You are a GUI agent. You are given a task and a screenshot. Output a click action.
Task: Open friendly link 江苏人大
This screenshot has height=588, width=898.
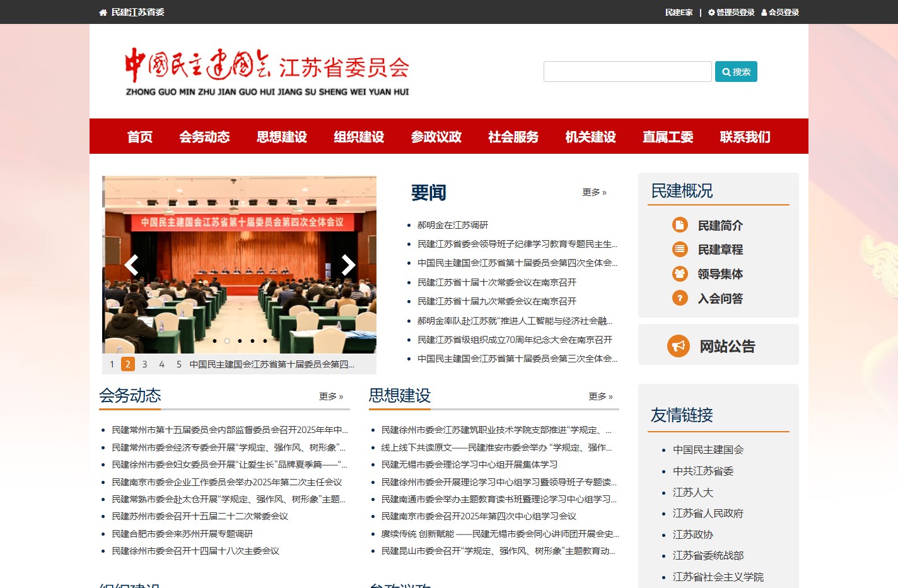[693, 493]
